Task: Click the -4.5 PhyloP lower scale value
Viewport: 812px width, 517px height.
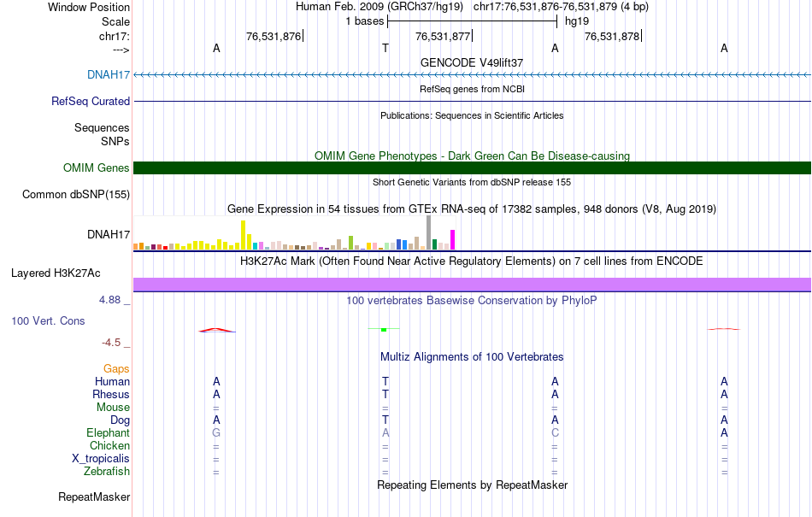Action: [111, 343]
